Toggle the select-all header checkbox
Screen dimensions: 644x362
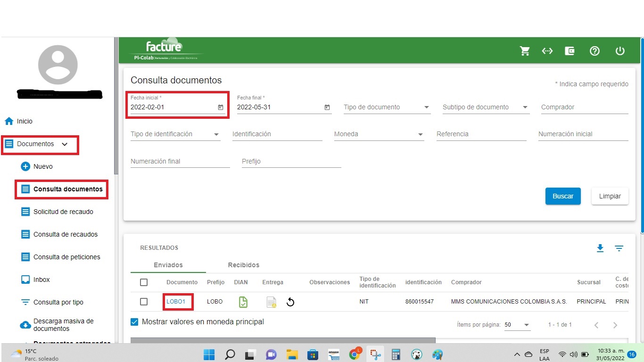coord(144,282)
